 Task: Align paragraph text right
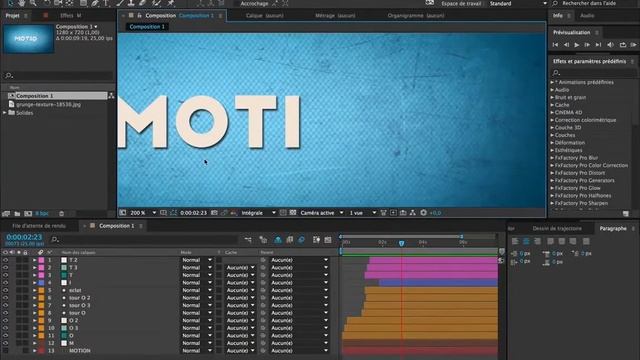538,241
